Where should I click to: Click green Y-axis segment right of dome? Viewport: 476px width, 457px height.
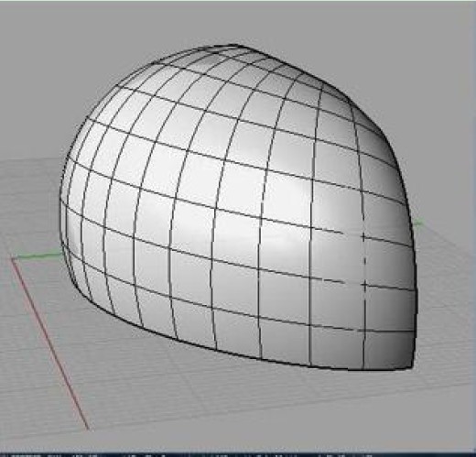pos(417,224)
